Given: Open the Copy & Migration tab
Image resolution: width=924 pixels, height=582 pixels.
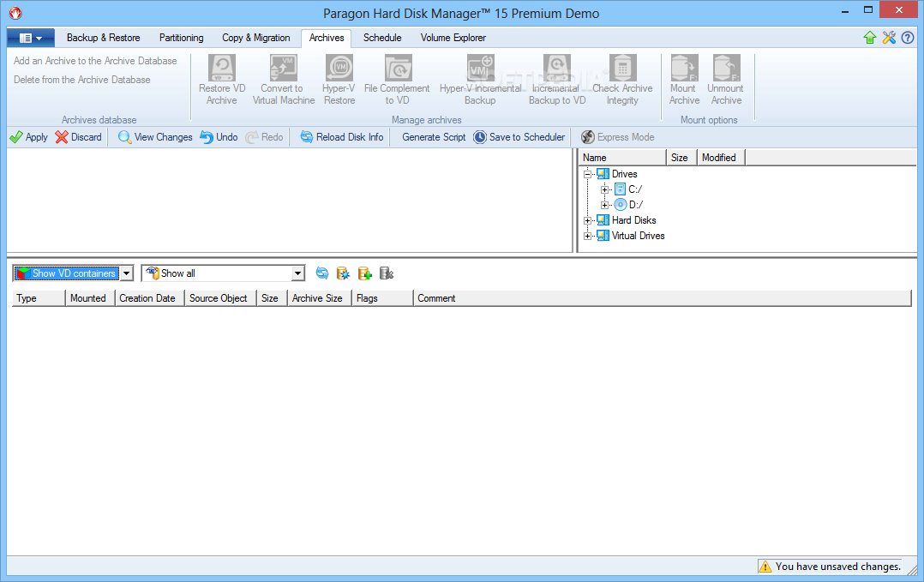Looking at the screenshot, I should click(255, 38).
